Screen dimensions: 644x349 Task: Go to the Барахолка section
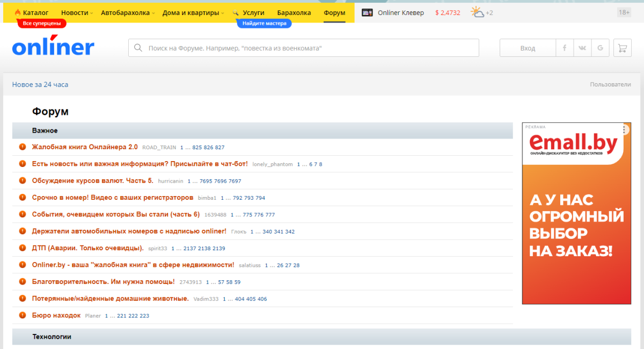[x=294, y=12]
